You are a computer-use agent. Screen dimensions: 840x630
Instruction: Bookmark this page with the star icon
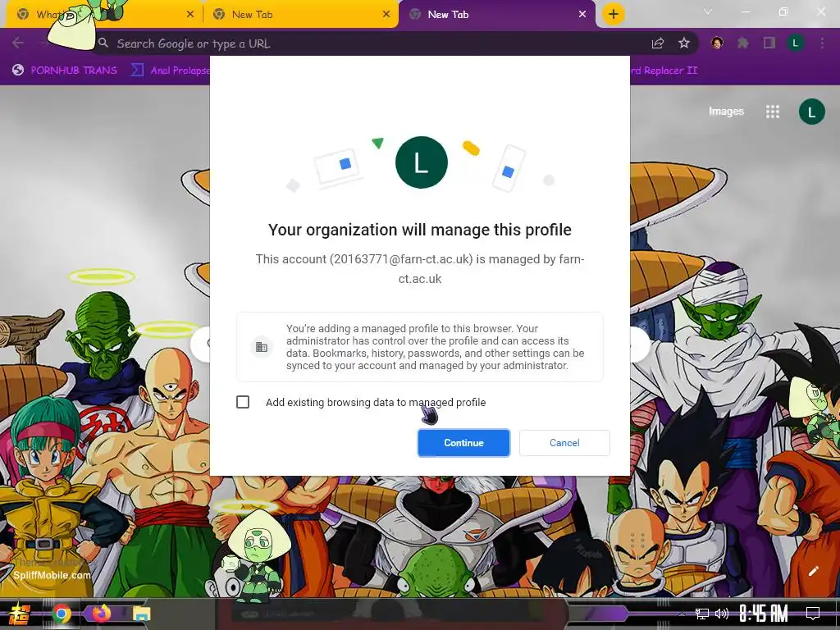(684, 43)
